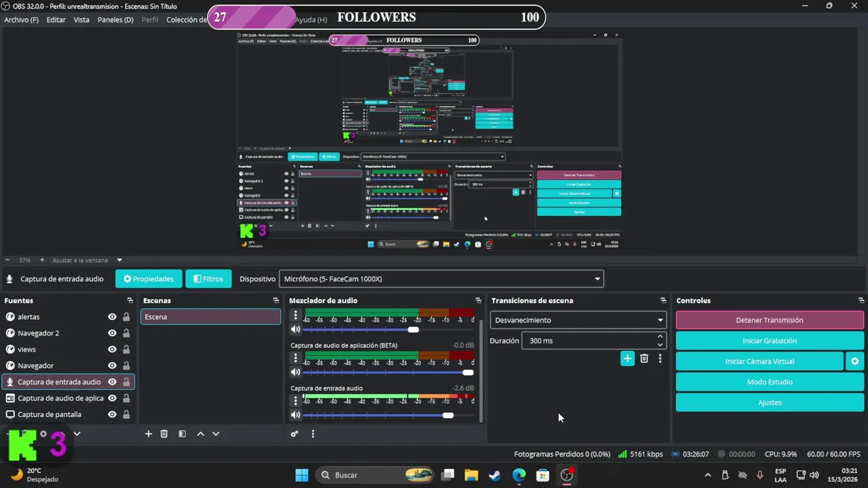Open Propiedades of selected source
The height and width of the screenshot is (488, 868).
pyautogui.click(x=148, y=279)
